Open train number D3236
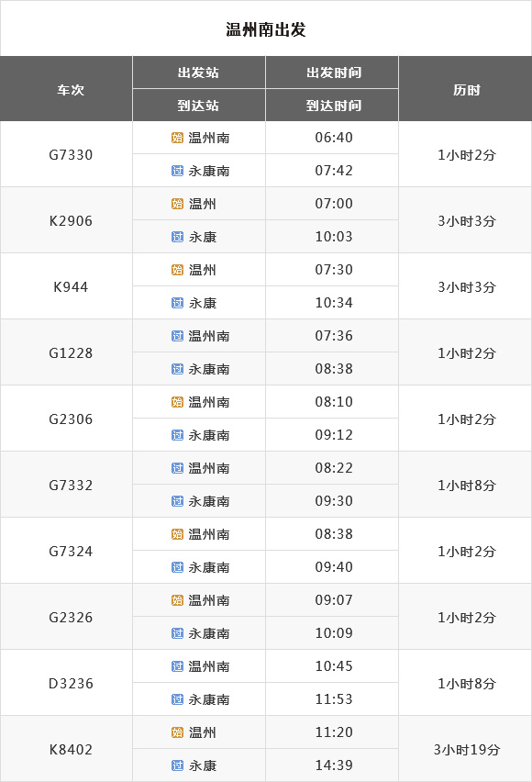 [x=71, y=683]
